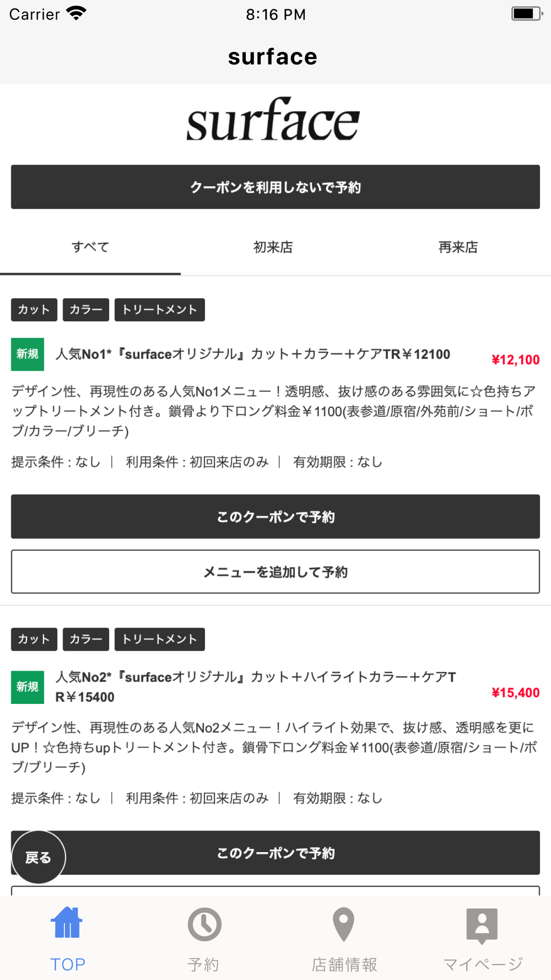Switch to the 初来店 tab

pyautogui.click(x=273, y=247)
